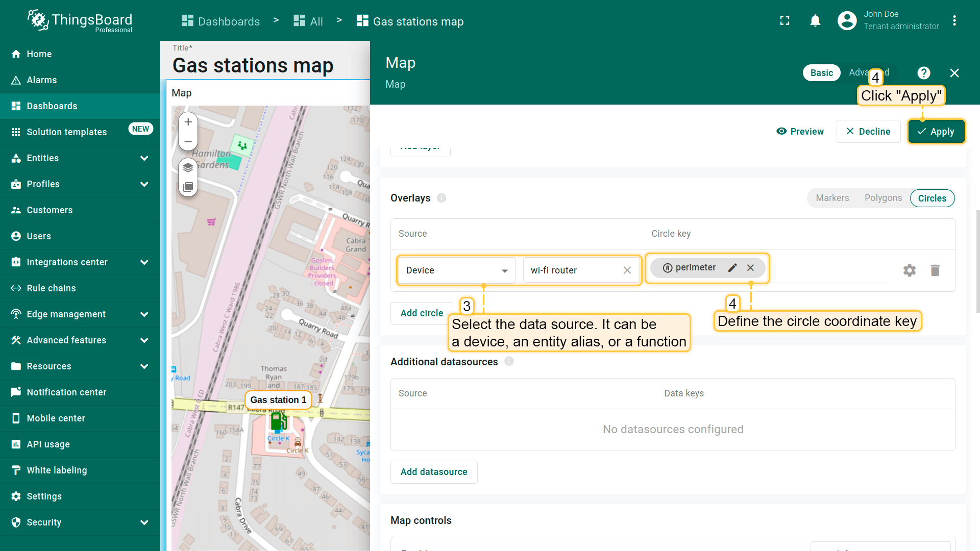Switch to Basic mode toggle
This screenshot has height=551, width=980.
pos(821,73)
